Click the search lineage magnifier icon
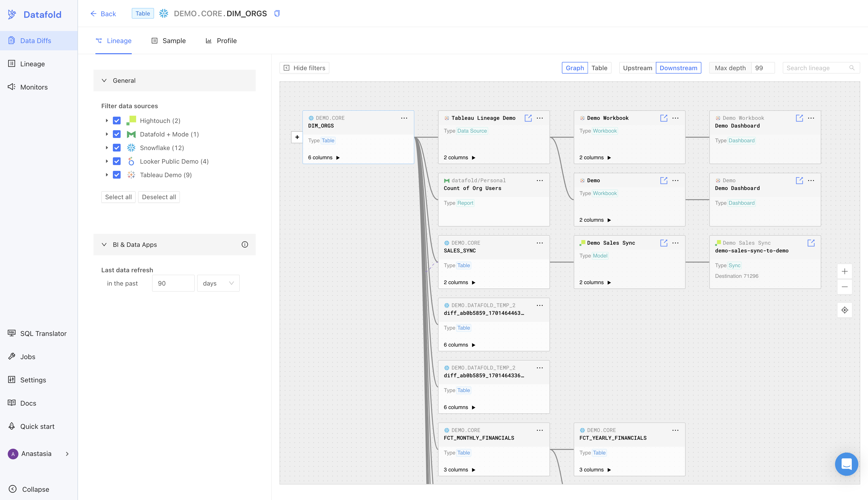The height and width of the screenshot is (500, 868). [852, 68]
